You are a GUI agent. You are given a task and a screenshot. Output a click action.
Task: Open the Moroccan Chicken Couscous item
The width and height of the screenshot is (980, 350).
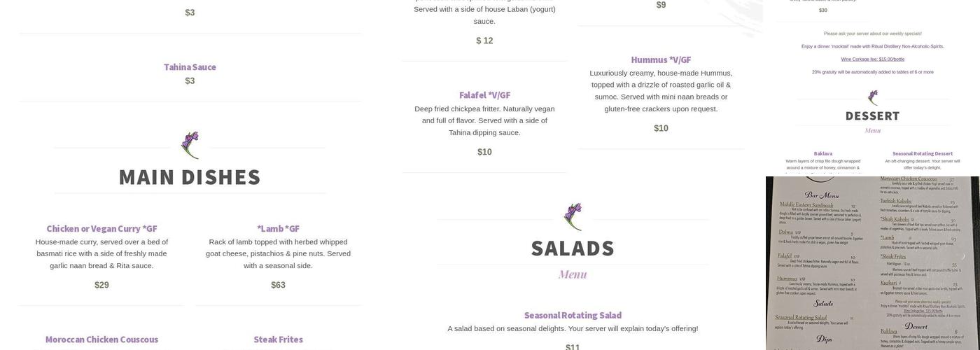coord(101,339)
